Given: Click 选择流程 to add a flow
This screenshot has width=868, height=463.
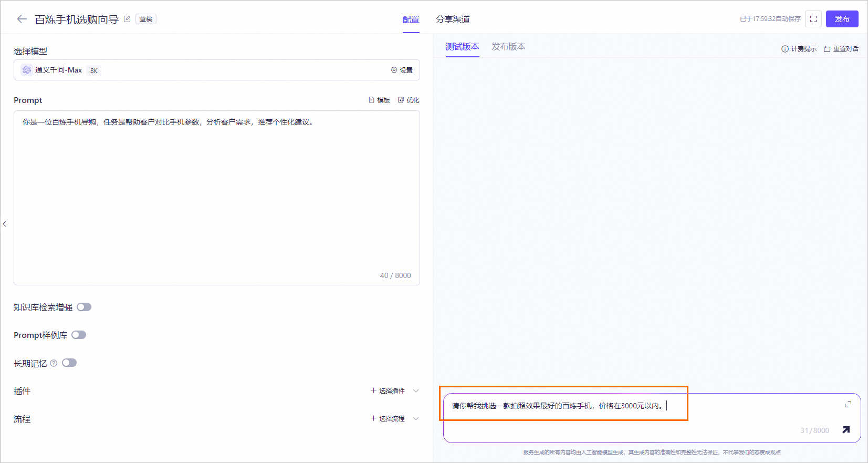Looking at the screenshot, I should point(388,418).
